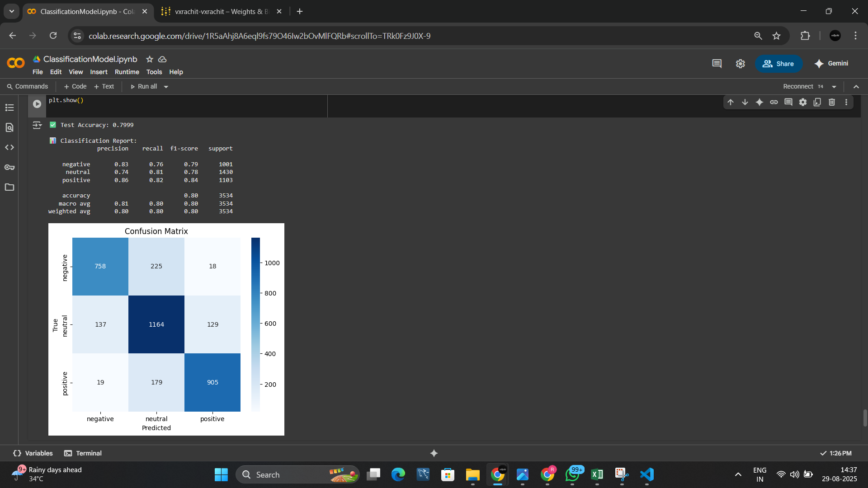
Task: Move cell down with arrow icon
Action: point(745,102)
